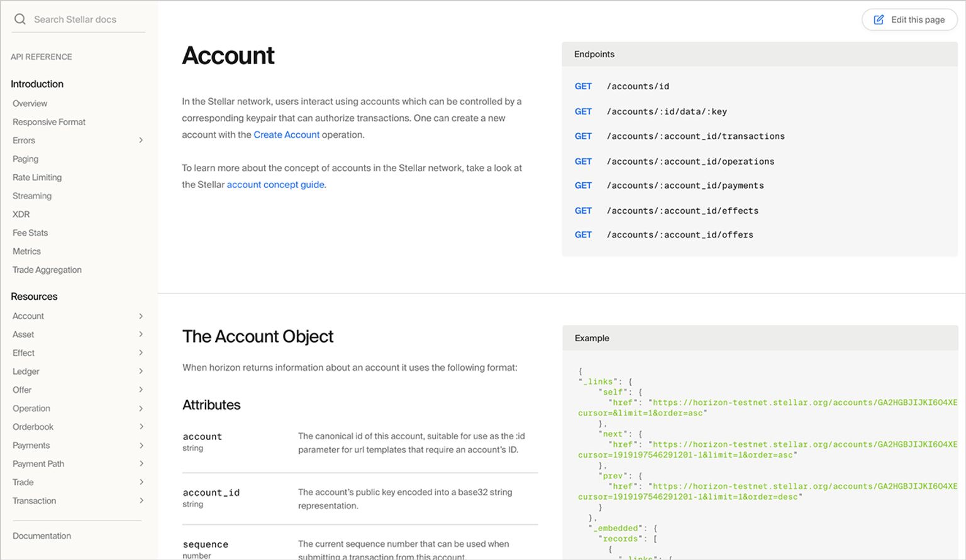Open Documentation link in sidebar footer
Screen dimensions: 966x560
[42, 536]
